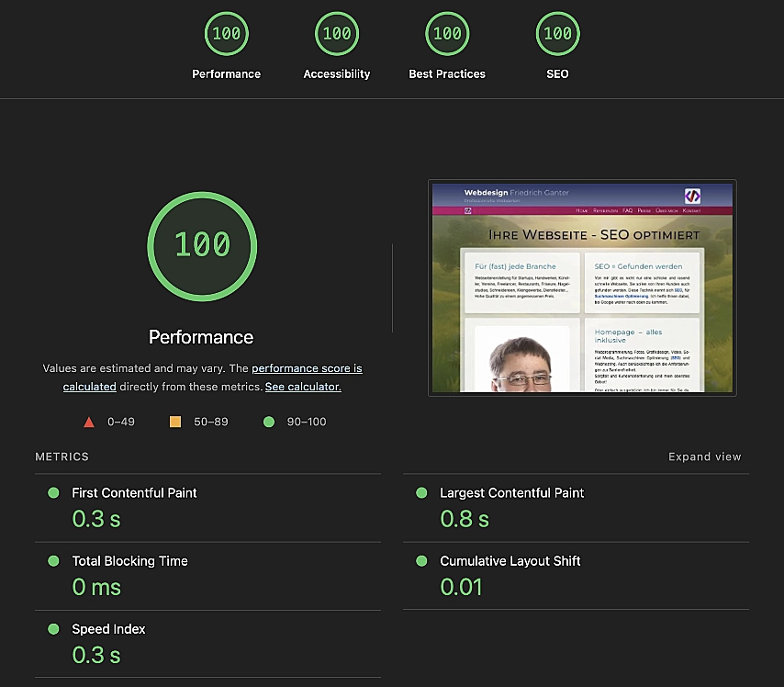The width and height of the screenshot is (784, 687).
Task: Click the Speed Index metric label
Action: click(x=108, y=629)
